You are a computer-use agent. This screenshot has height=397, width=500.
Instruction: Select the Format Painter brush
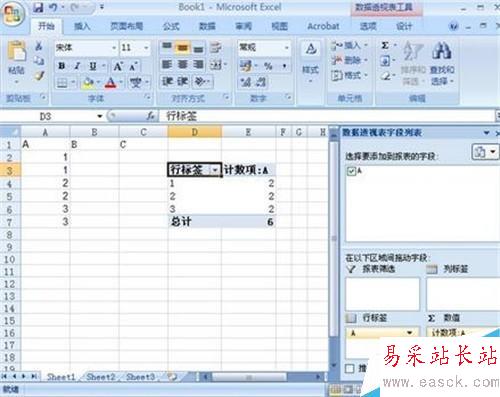click(40, 76)
